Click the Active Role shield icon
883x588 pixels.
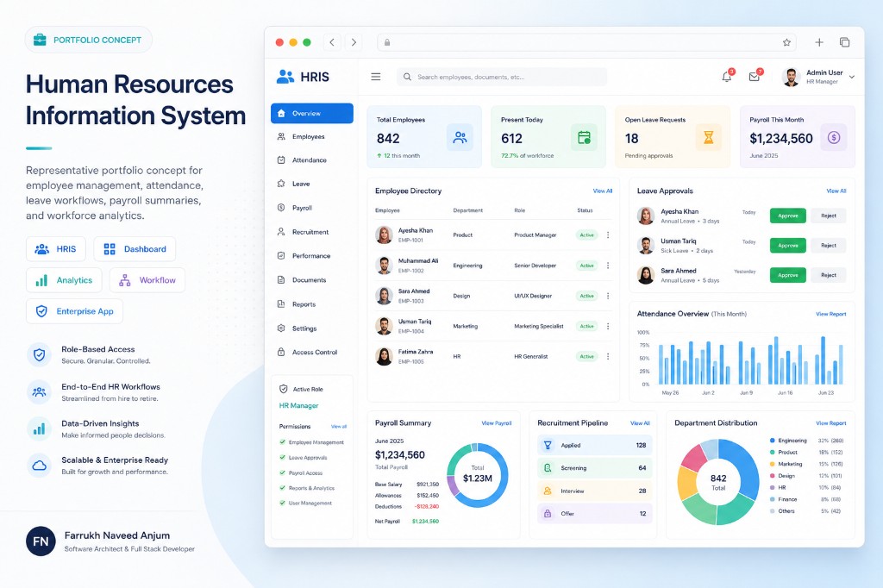tap(283, 389)
